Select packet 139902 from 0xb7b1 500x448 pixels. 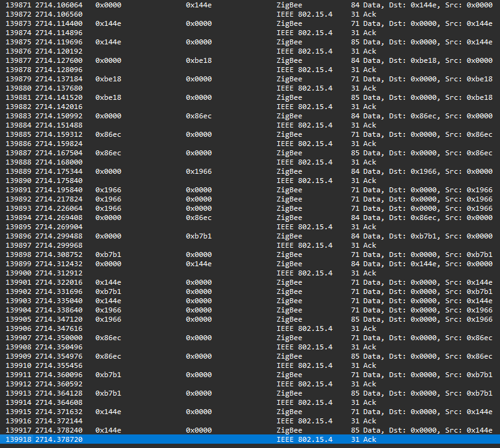[250, 292]
